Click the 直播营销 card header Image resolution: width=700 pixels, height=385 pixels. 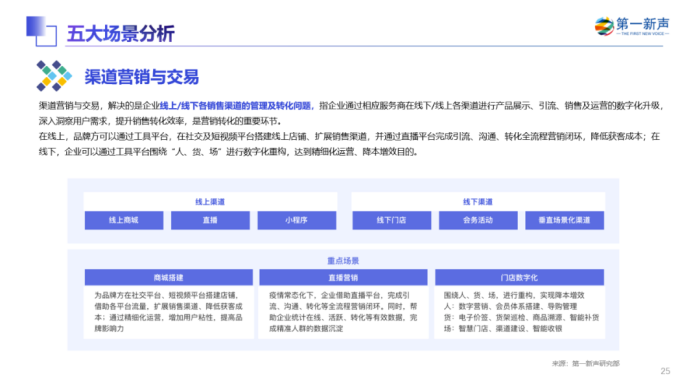343,277
